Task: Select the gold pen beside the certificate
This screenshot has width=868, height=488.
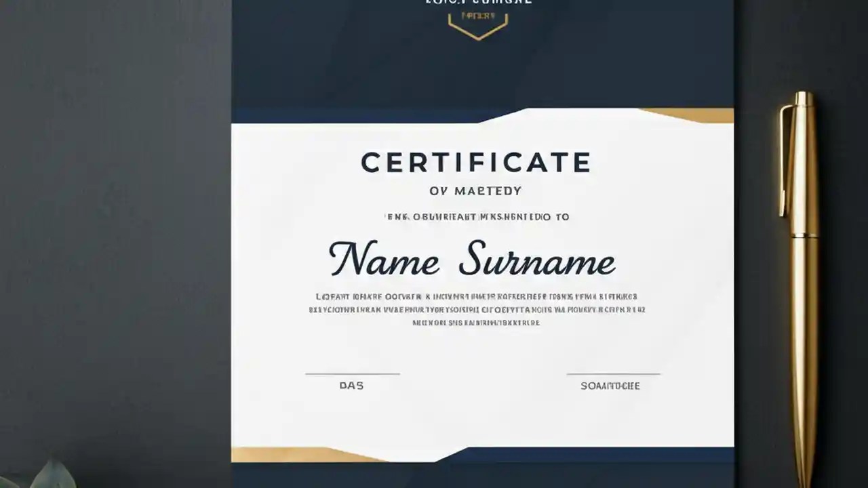Action: (x=802, y=271)
